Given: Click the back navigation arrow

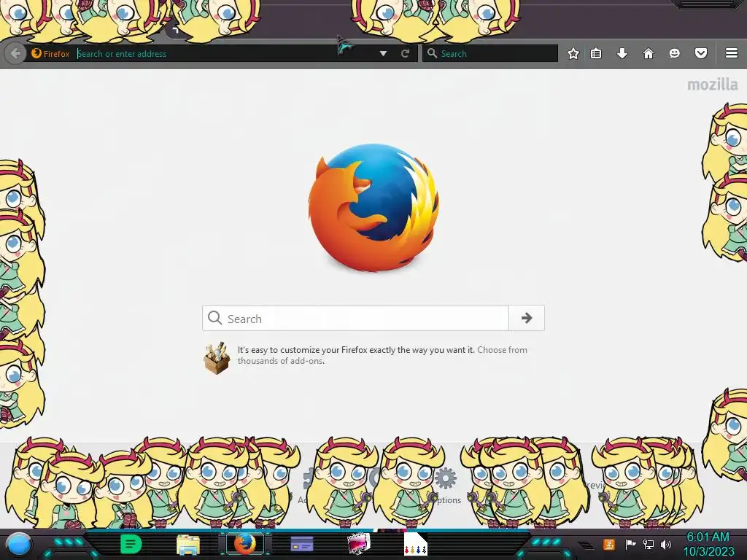Looking at the screenshot, I should pyautogui.click(x=15, y=53).
